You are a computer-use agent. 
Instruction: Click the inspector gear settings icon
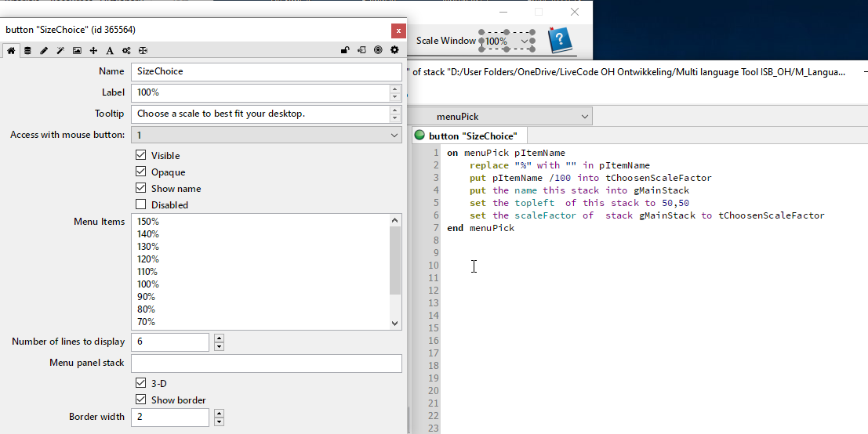pyautogui.click(x=394, y=50)
